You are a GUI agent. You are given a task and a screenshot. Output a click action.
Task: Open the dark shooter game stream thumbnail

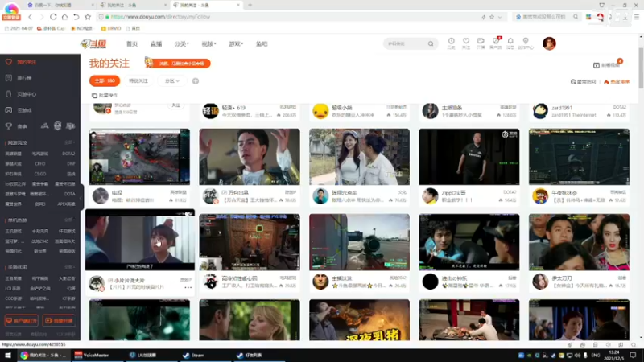pyautogui.click(x=579, y=157)
